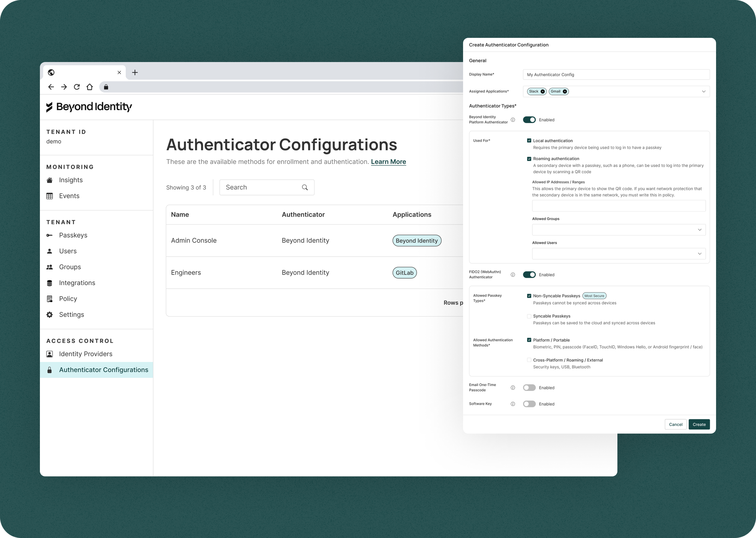
Task: Open Passkeys in the sidebar
Action: [73, 235]
